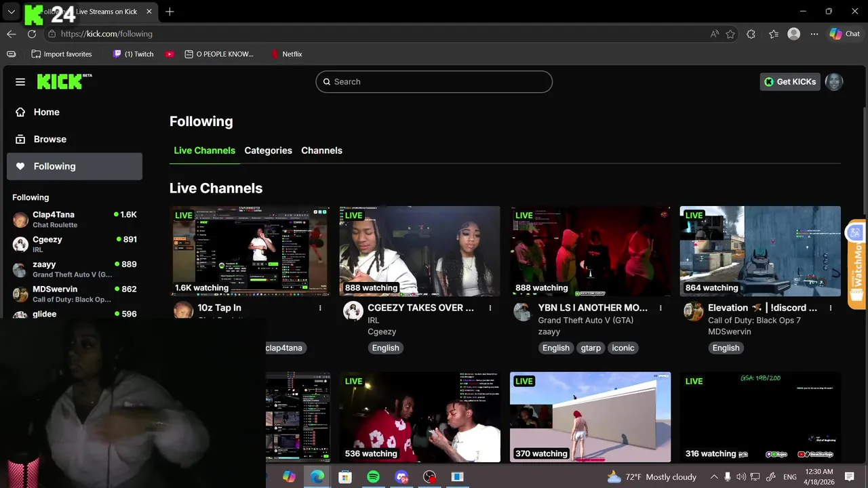Open MDSwervin's Black Ops 7 stream thumbnail
868x488 pixels.
tap(760, 251)
